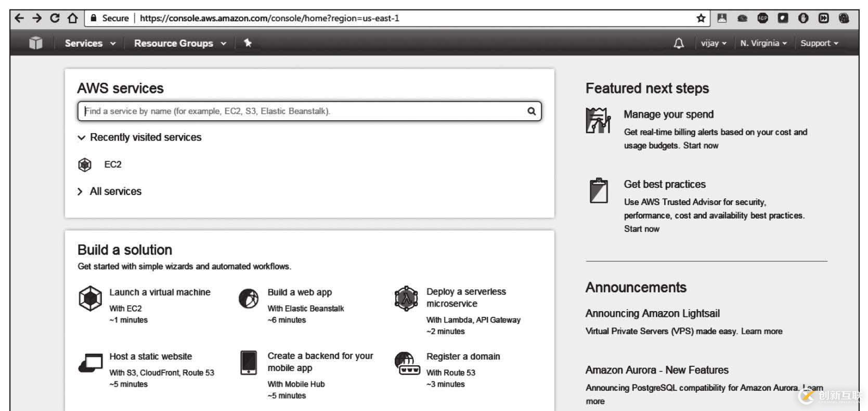
Task: Click the mobile app backend phone icon
Action: pyautogui.click(x=249, y=363)
